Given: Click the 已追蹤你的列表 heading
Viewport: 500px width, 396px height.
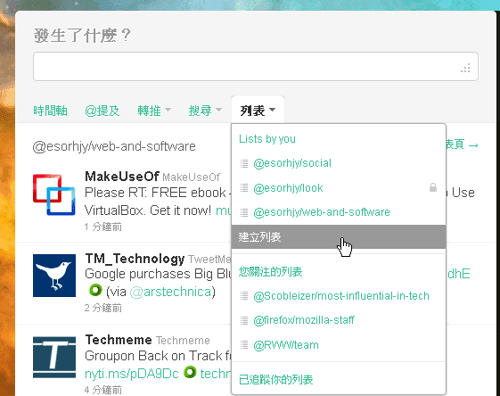Looking at the screenshot, I should point(276,379).
